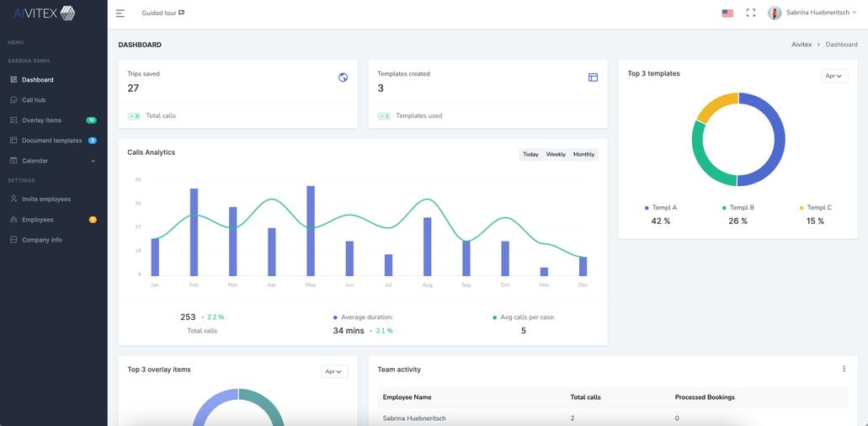The height and width of the screenshot is (426, 868).
Task: Open the Team activity three-dot menu
Action: click(x=844, y=369)
